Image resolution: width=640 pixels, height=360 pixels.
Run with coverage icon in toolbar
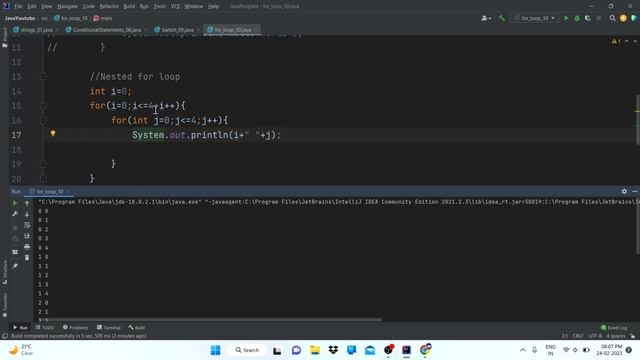point(588,18)
